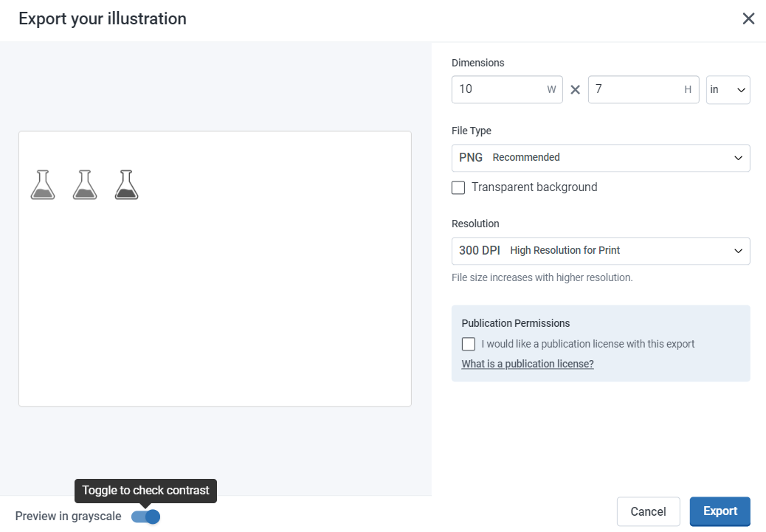Viewport: 766px width, 532px height.
Task: Click the multiplication sign between dimension fields
Action: click(576, 90)
